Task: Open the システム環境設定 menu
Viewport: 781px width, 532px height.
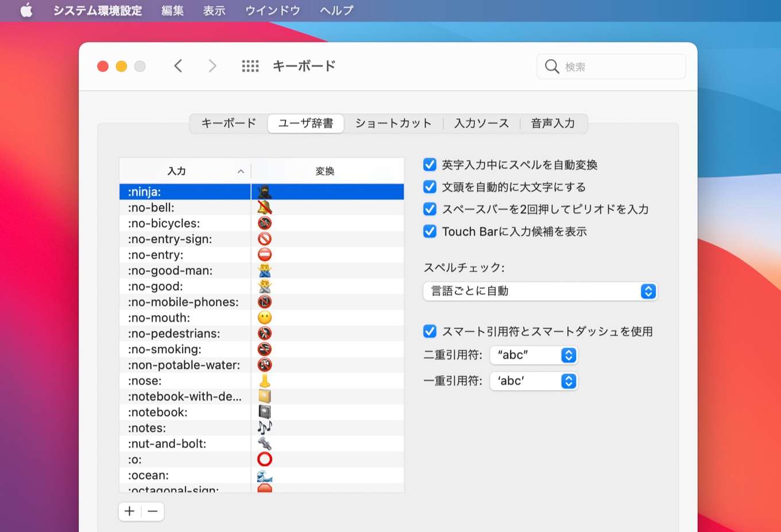Action: point(98,10)
